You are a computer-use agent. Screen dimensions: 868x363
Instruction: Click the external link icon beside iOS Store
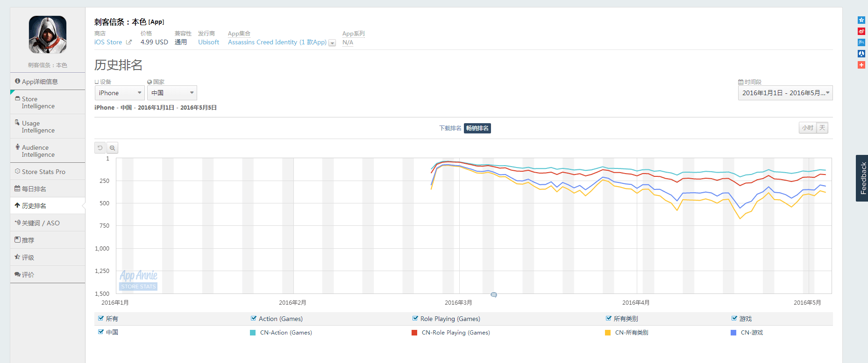pyautogui.click(x=129, y=42)
